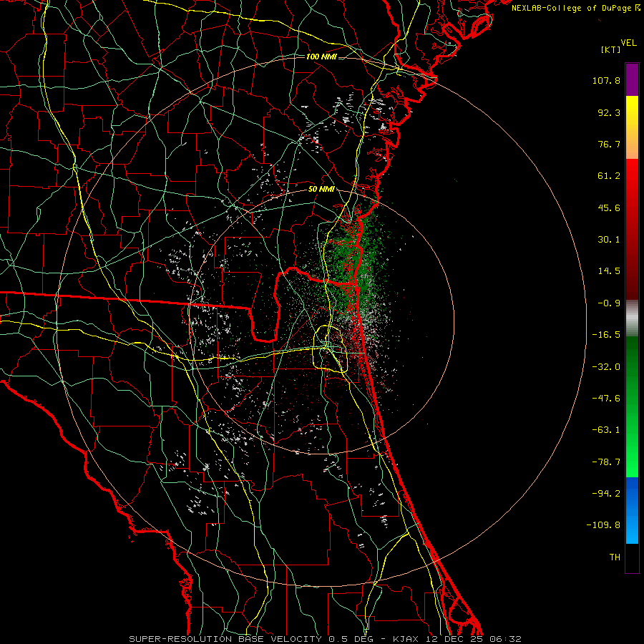The image size is (644, 644).
Task: Click the TH legend label
Action: pos(615,557)
